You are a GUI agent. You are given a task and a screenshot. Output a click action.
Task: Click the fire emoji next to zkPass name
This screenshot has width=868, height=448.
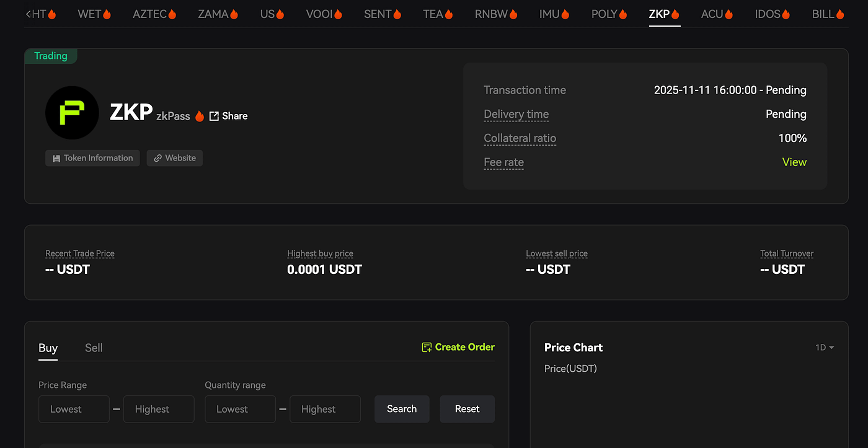[199, 116]
